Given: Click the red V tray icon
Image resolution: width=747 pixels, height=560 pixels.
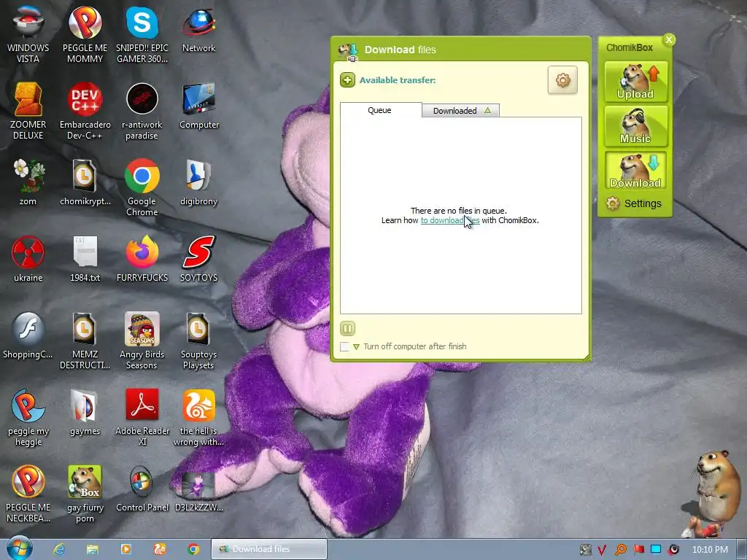Looking at the screenshot, I should [602, 550].
